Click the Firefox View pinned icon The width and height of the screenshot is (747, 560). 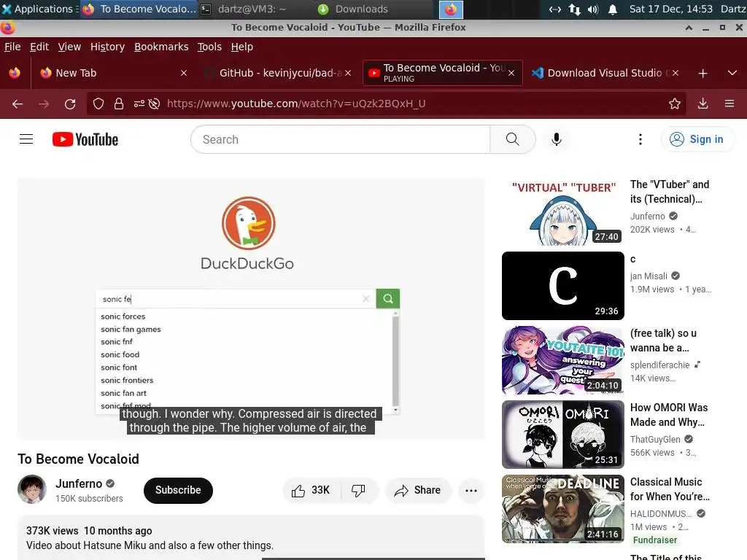(15, 73)
